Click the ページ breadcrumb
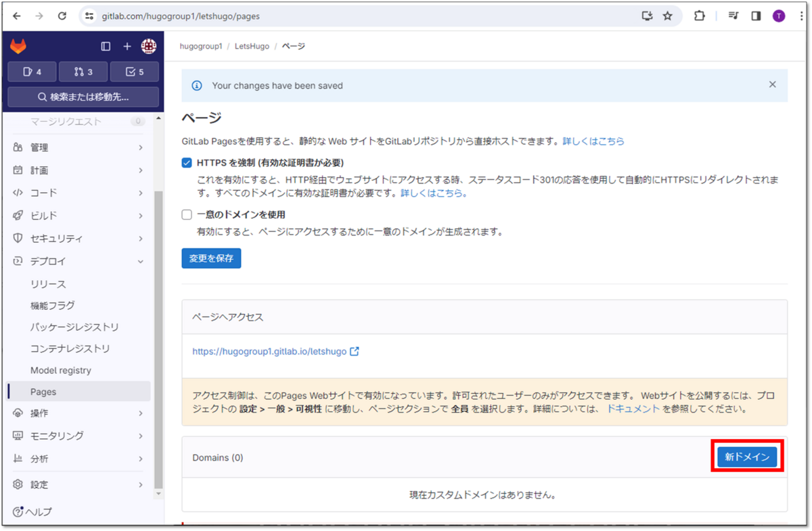Screen dimensions: 812x531 (x=293, y=46)
